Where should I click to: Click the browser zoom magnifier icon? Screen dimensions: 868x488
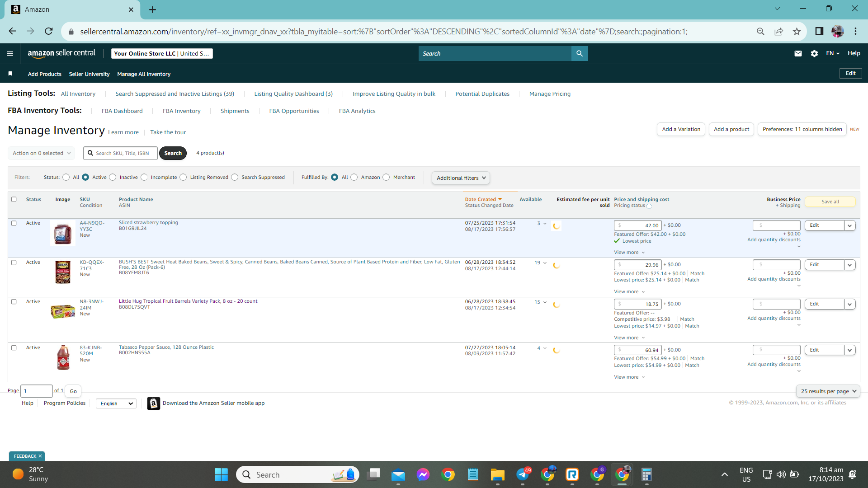(x=760, y=31)
